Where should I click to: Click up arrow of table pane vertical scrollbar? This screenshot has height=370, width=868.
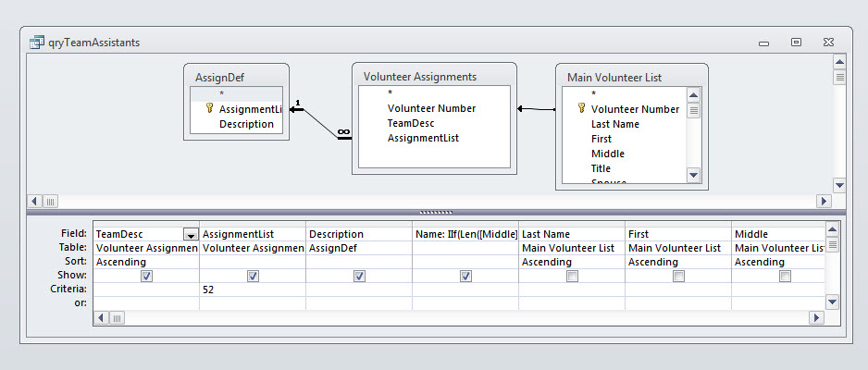839,62
